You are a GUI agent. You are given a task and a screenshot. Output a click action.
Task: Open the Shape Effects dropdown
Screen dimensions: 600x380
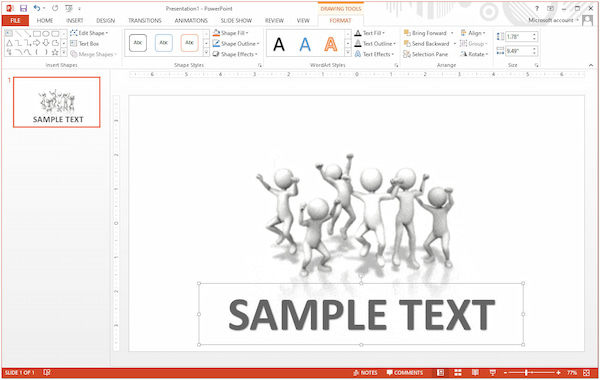click(235, 54)
